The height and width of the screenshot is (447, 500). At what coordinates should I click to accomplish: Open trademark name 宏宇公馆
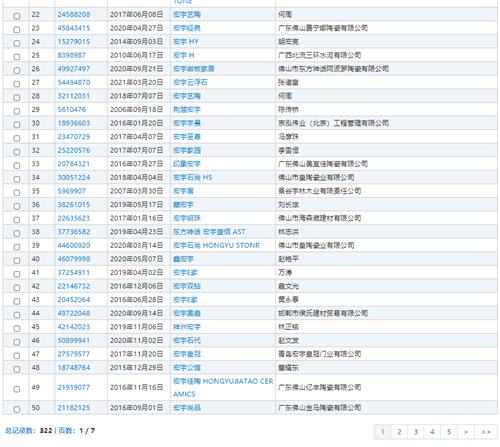click(187, 368)
